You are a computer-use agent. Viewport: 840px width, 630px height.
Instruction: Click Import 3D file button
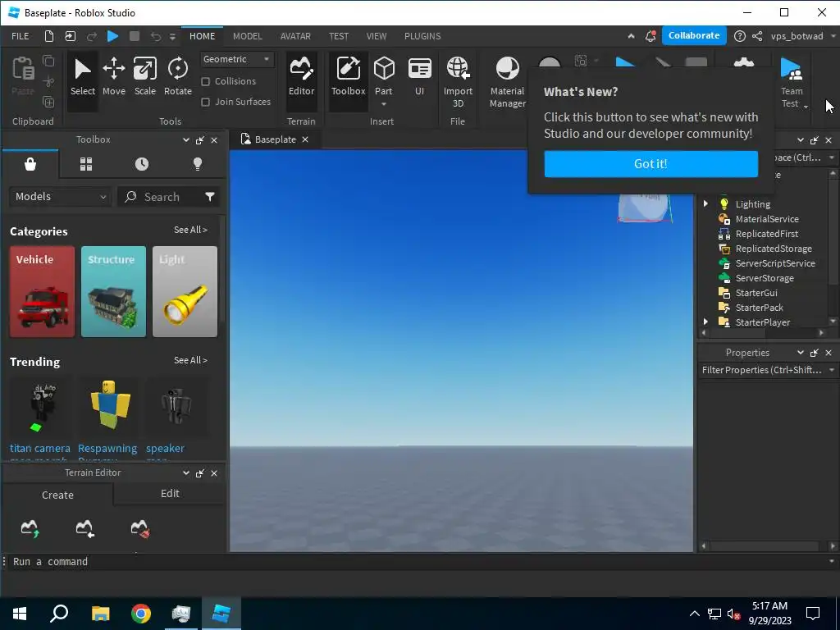pos(458,82)
